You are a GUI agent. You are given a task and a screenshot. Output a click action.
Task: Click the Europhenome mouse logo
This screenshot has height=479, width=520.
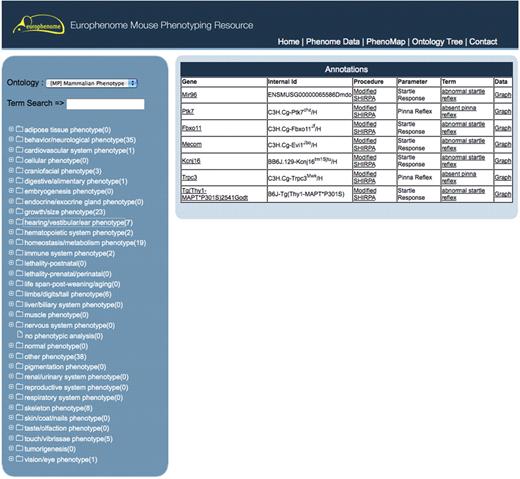[x=39, y=24]
